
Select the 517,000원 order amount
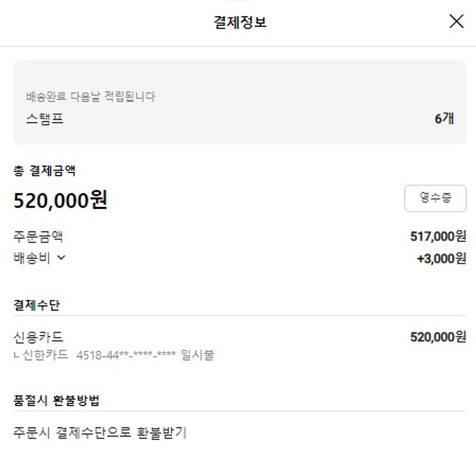pos(438,237)
